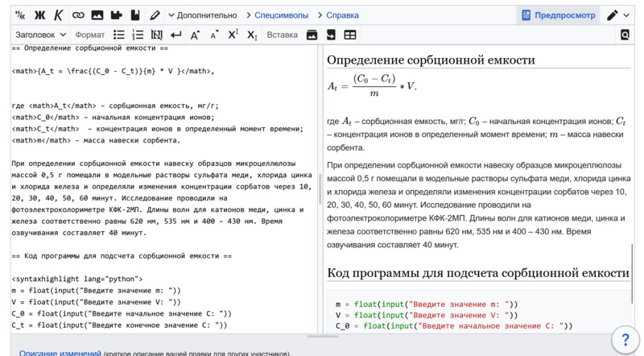Toggle the Предпросмотр preview pane
The image size is (644, 356).
click(x=559, y=14)
